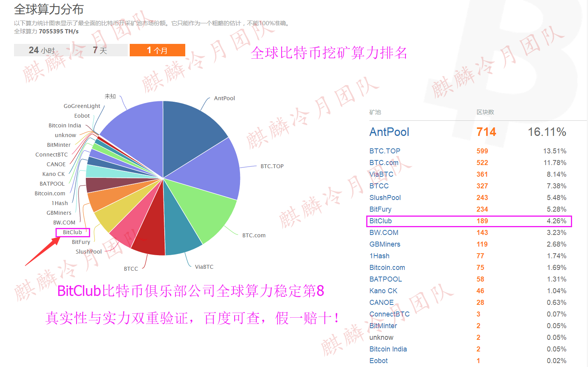The height and width of the screenshot is (367, 588).
Task: Open the SlushPool link in table
Action: 385,198
